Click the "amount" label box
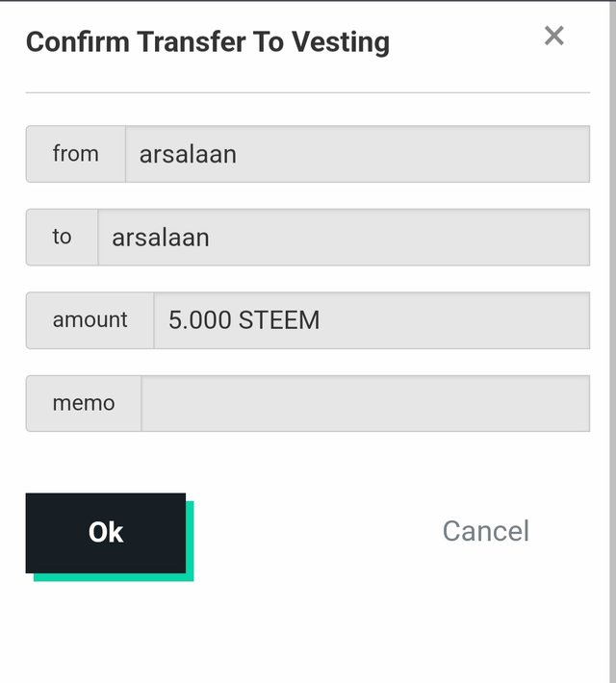The height and width of the screenshot is (683, 616). [90, 320]
